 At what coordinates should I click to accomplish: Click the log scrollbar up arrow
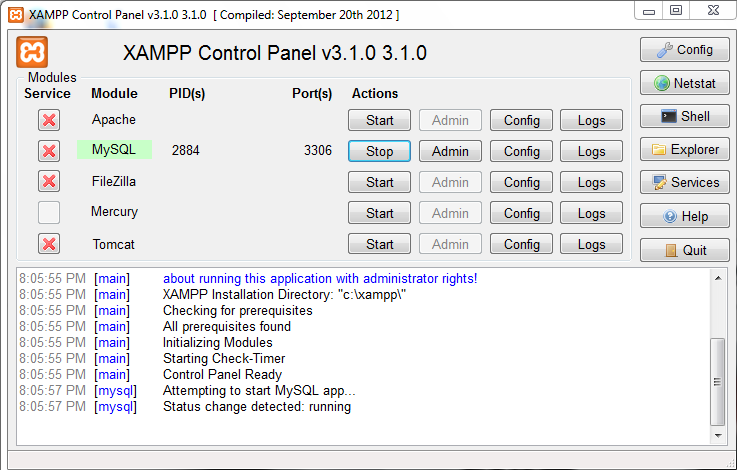point(718,278)
